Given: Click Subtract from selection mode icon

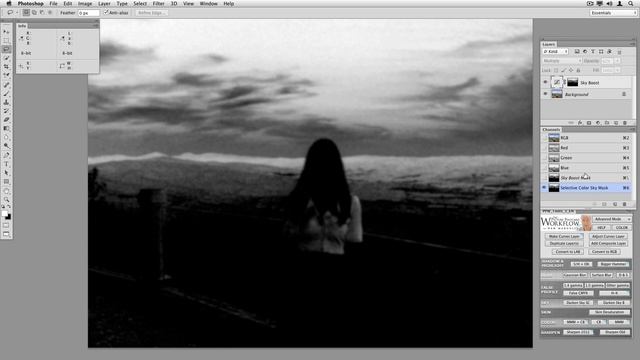Looking at the screenshot, I should (x=42, y=13).
